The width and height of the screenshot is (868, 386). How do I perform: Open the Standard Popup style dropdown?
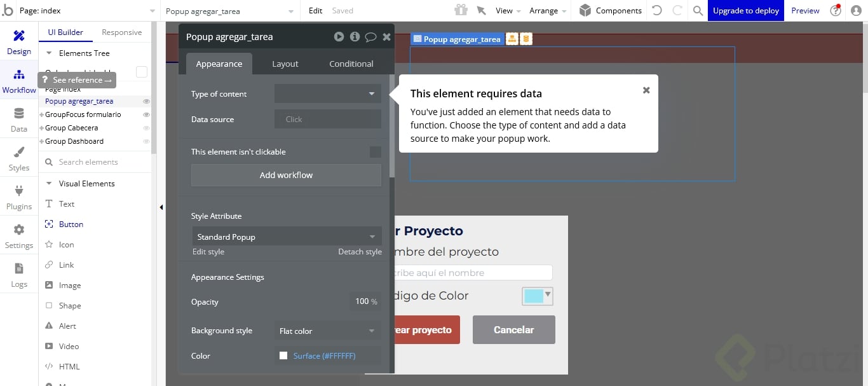[286, 237]
